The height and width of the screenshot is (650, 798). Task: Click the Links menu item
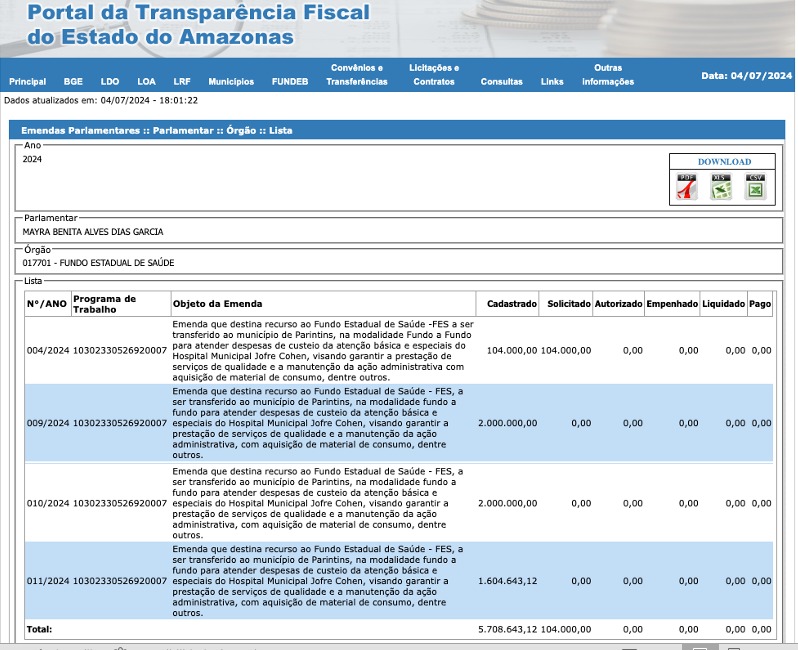552,82
